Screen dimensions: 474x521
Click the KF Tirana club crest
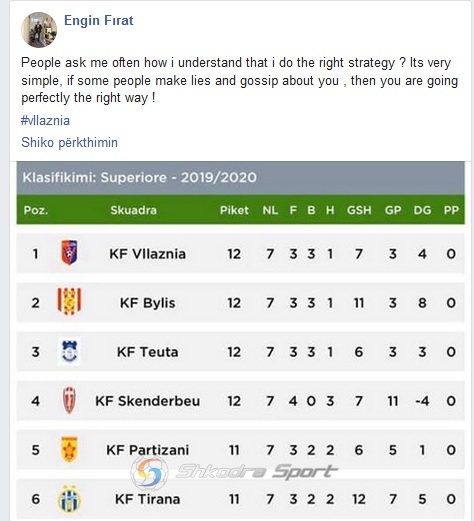(x=69, y=499)
